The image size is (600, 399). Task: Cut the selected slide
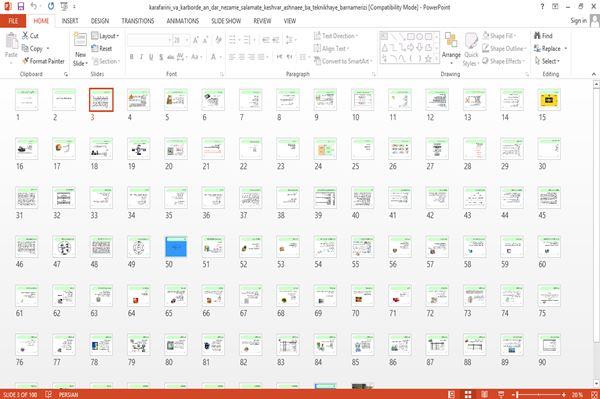click(30, 36)
